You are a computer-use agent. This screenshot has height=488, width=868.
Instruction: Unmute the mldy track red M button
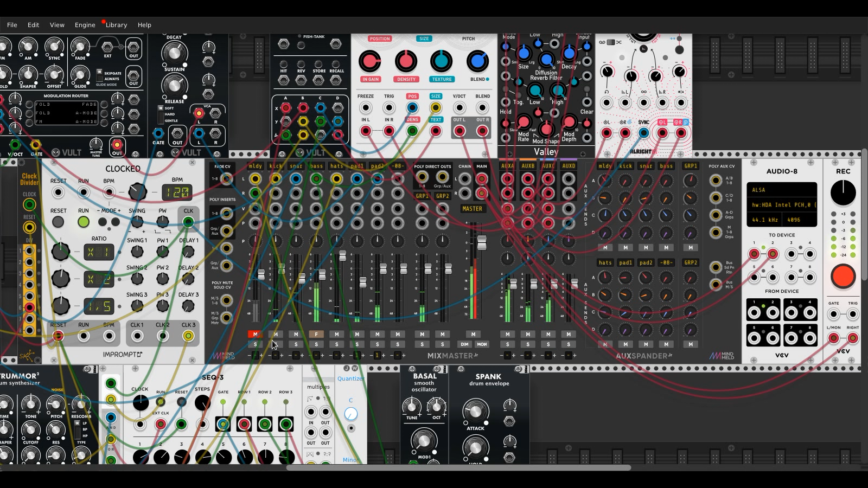pyautogui.click(x=255, y=334)
